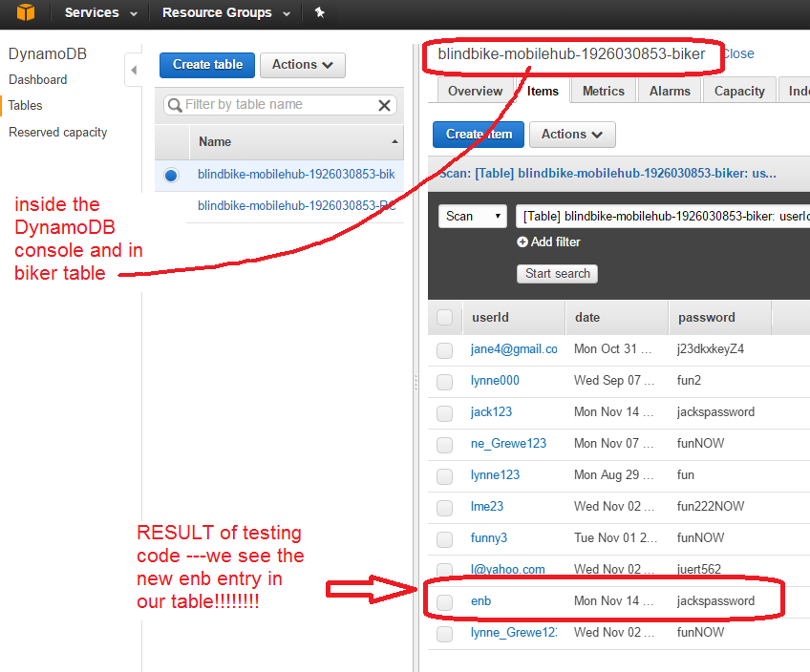Screen dimensions: 810x672
Task: Type in the Filter by table name field
Action: pos(272,105)
